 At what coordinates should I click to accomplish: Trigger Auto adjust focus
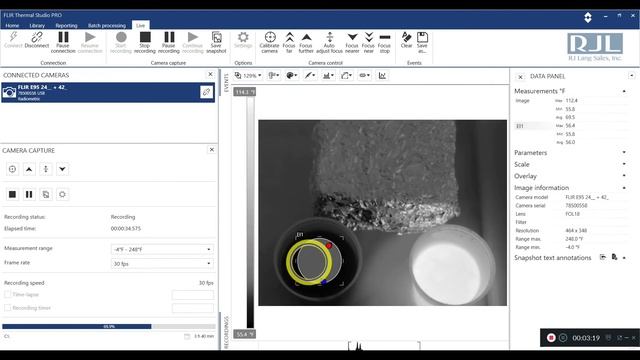coord(329,42)
